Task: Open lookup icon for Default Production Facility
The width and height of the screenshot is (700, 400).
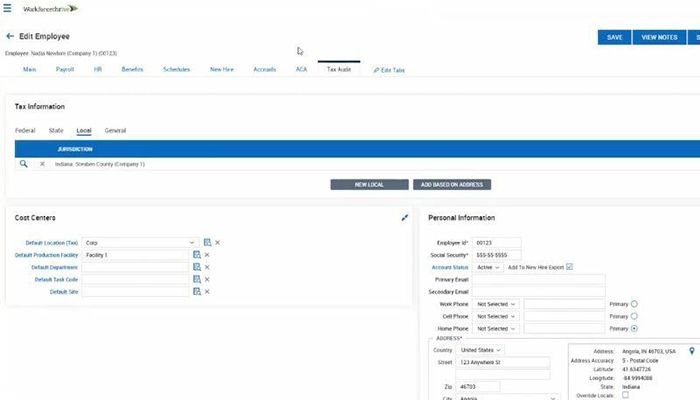Action: tap(197, 254)
